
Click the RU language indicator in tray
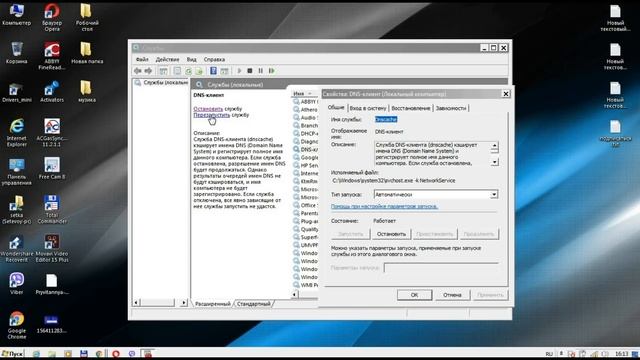(549, 354)
